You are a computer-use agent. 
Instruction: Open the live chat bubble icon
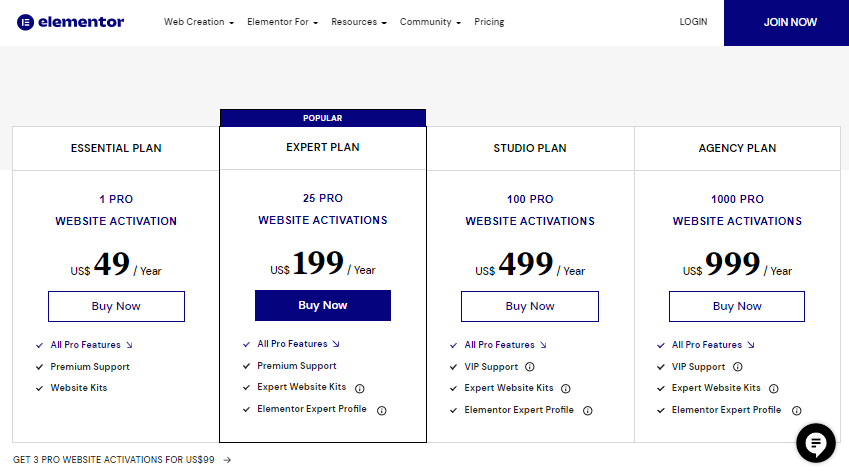[x=815, y=443]
